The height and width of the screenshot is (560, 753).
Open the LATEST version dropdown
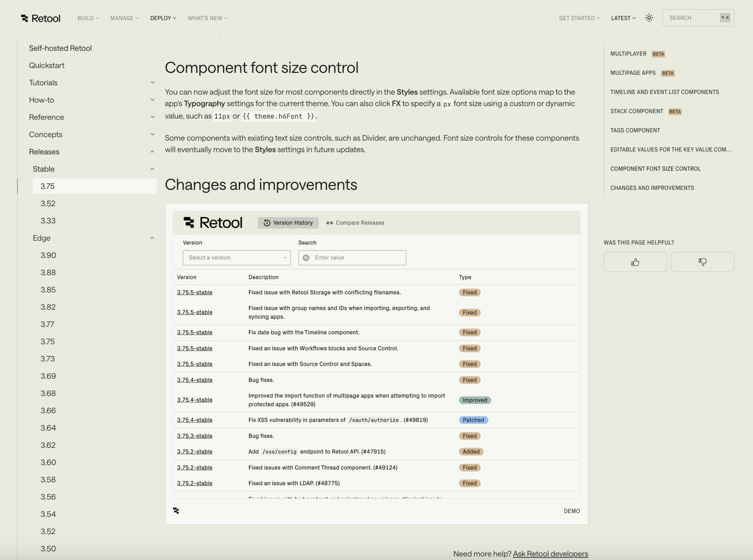tap(623, 18)
